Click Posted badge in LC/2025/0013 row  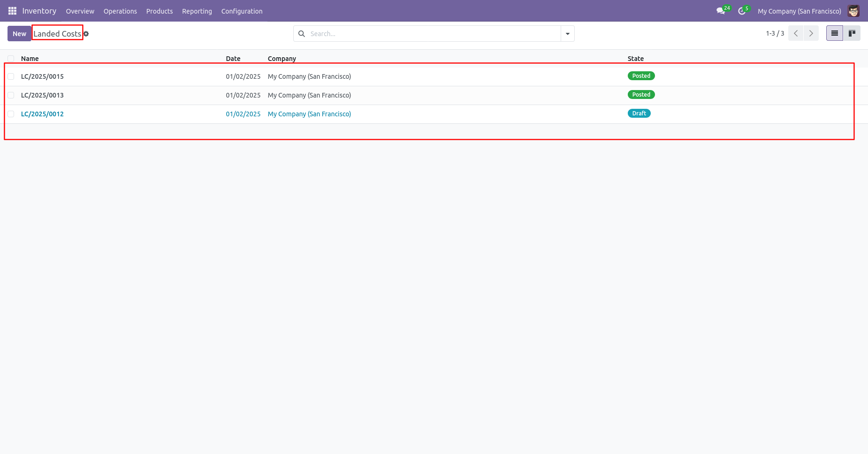pyautogui.click(x=641, y=95)
